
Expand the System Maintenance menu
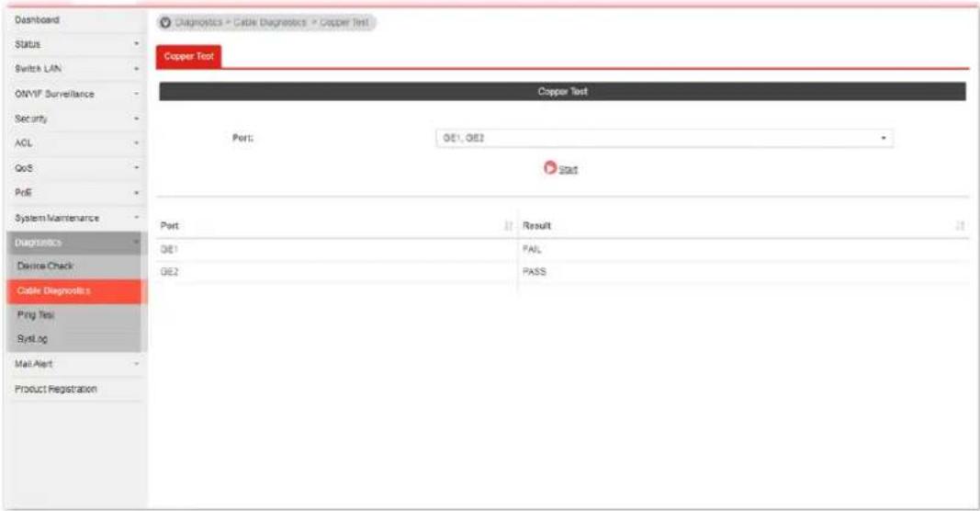(75, 218)
